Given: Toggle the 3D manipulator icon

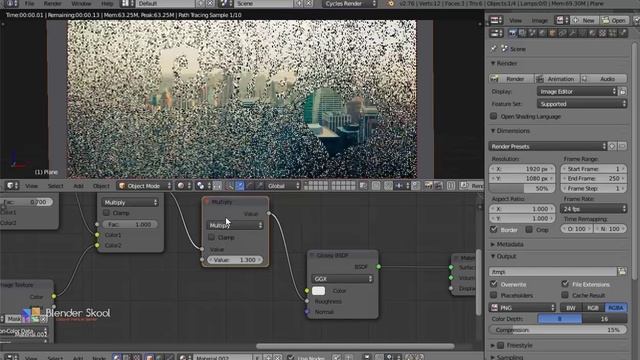Looking at the screenshot, I should pyautogui.click(x=230, y=186).
